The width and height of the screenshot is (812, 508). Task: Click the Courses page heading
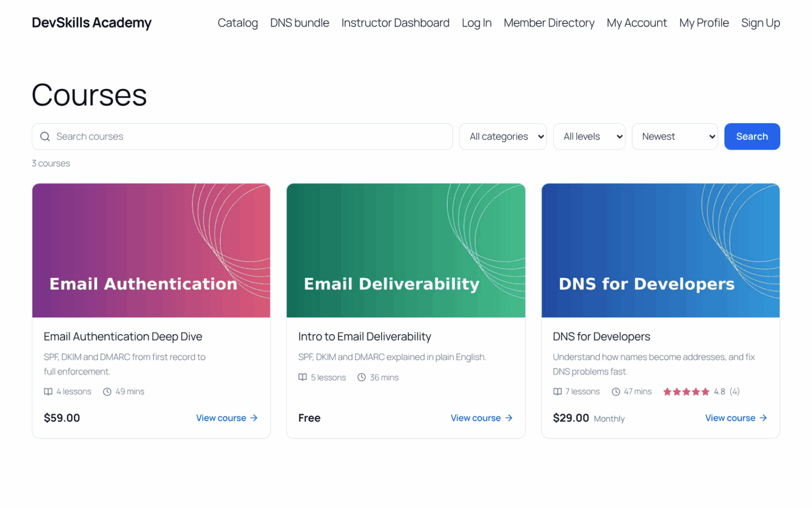tap(89, 95)
